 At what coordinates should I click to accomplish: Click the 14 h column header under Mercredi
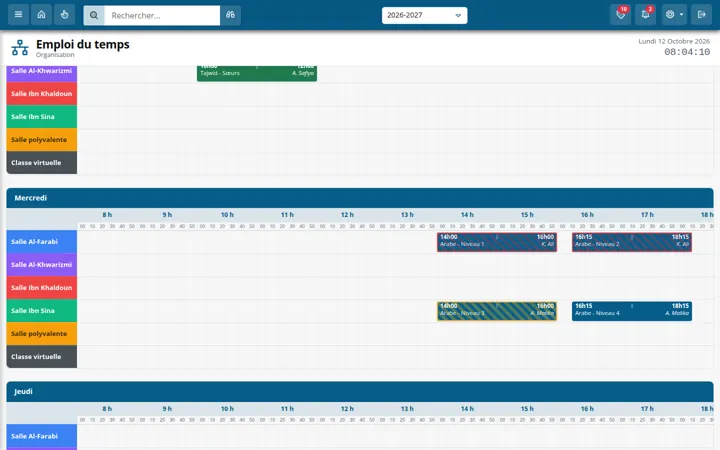click(467, 214)
